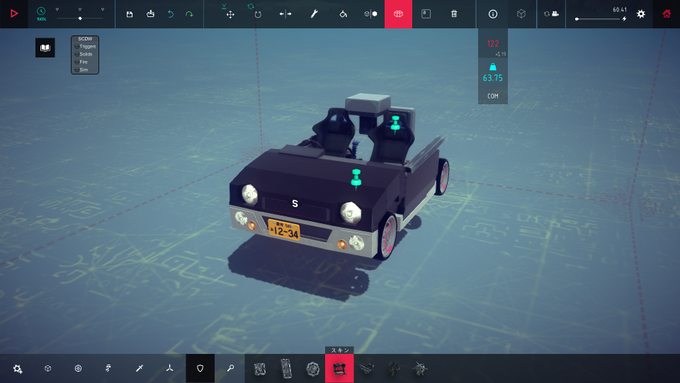Return home with the red house icon
The height and width of the screenshot is (383, 680).
click(x=667, y=14)
